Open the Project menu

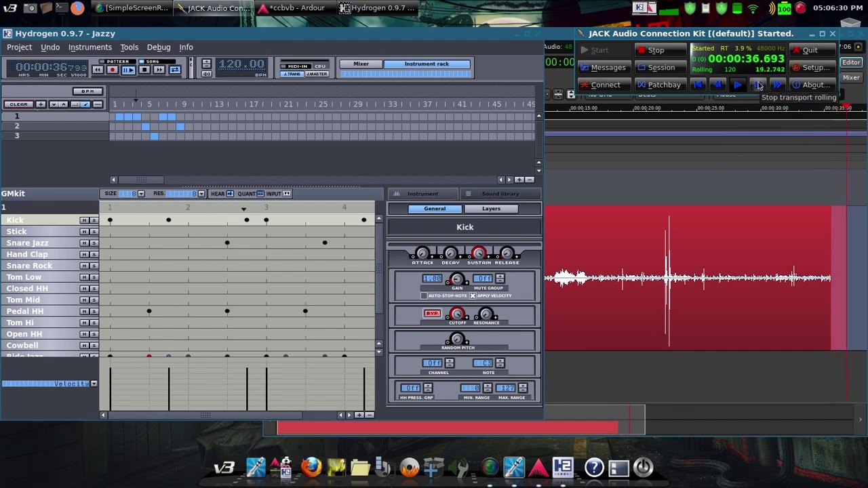[19, 47]
